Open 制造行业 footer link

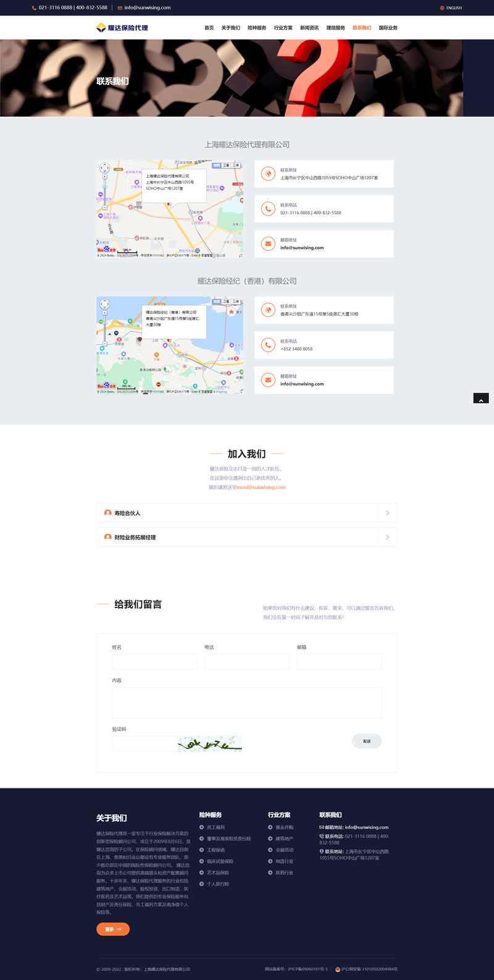point(285,861)
